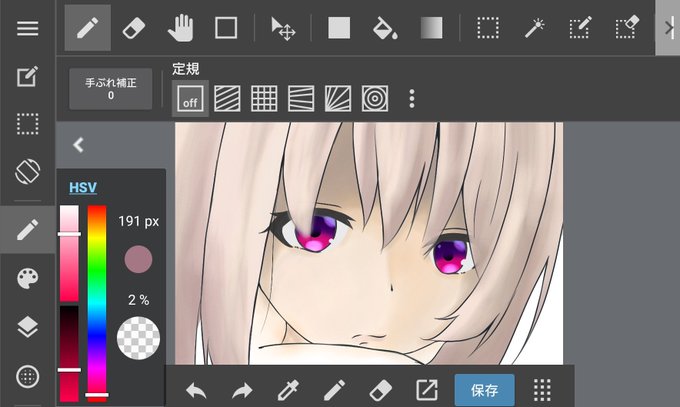Viewport: 680px width, 407px height.
Task: Undo the last action
Action: tap(196, 391)
